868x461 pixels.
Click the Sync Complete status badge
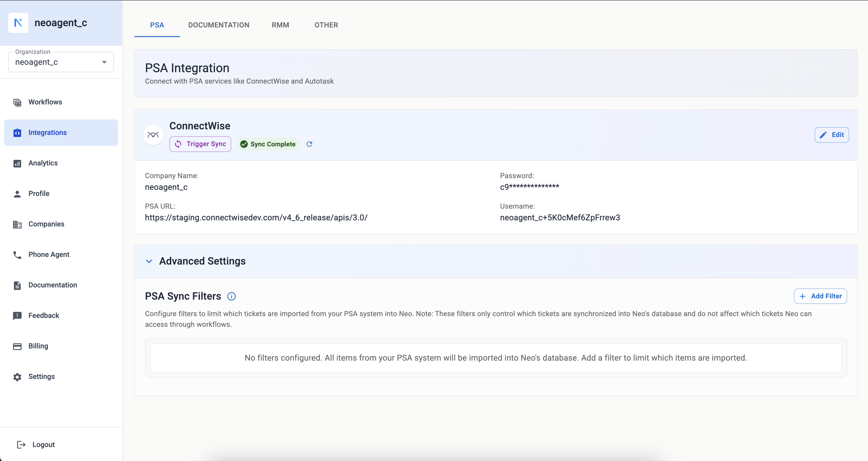(268, 144)
